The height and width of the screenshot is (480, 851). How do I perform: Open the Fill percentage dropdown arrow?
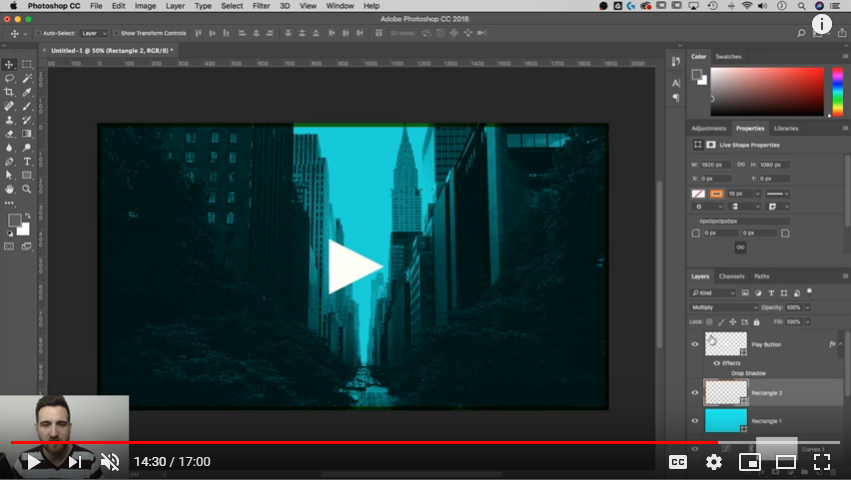pos(808,322)
